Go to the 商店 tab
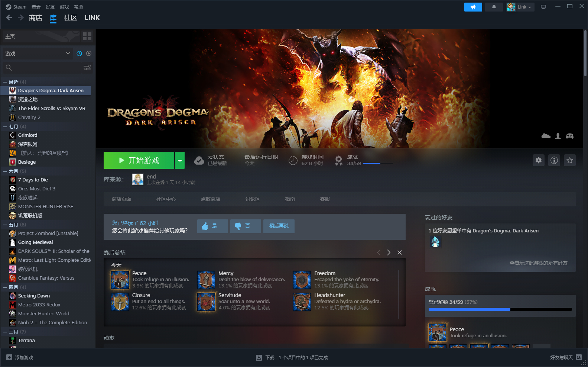Screen dimensions: 588x367 (36, 18)
